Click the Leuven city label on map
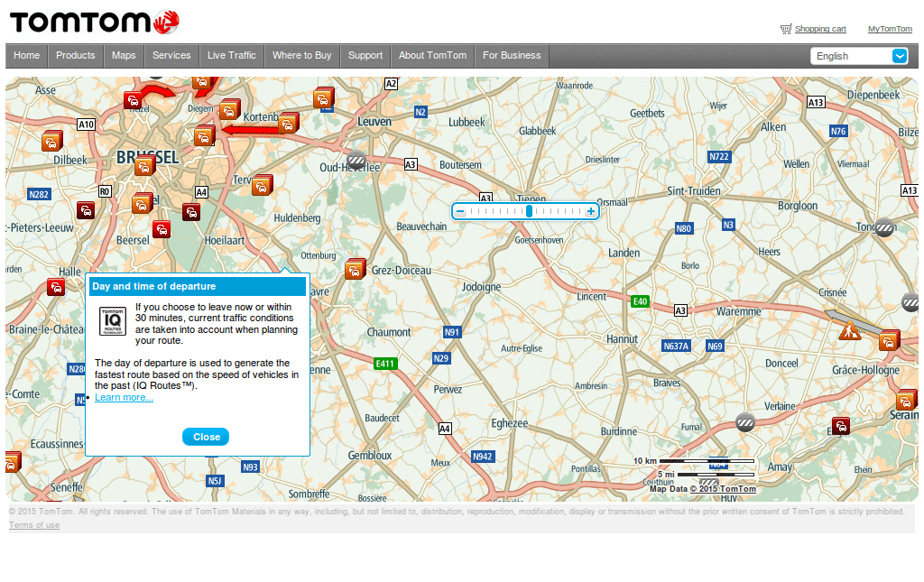The width and height of the screenshot is (924, 582). tap(374, 121)
